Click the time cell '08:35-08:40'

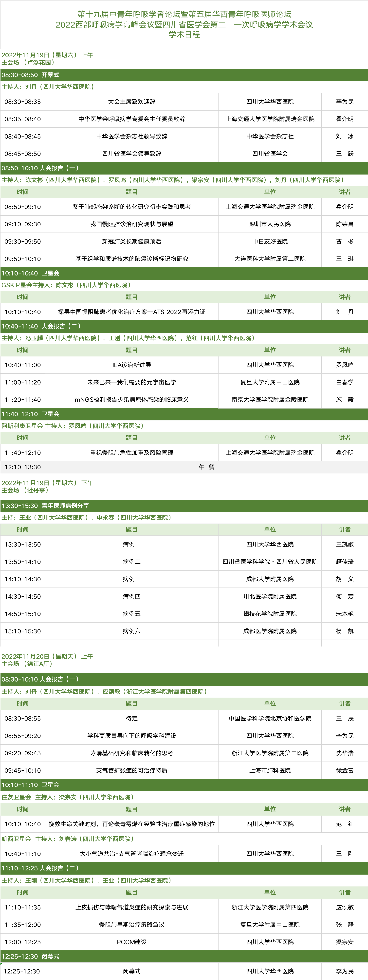(23, 119)
